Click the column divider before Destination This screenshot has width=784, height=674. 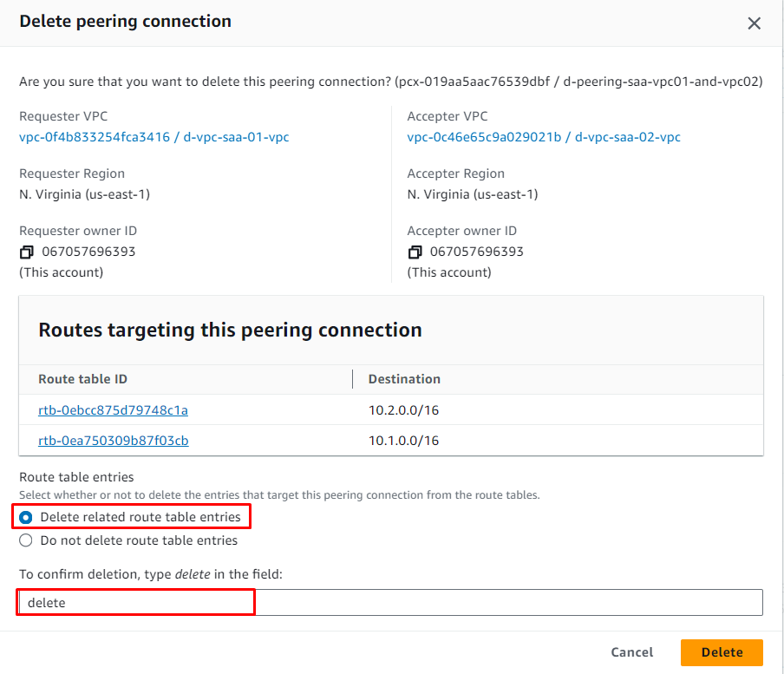[x=353, y=379]
